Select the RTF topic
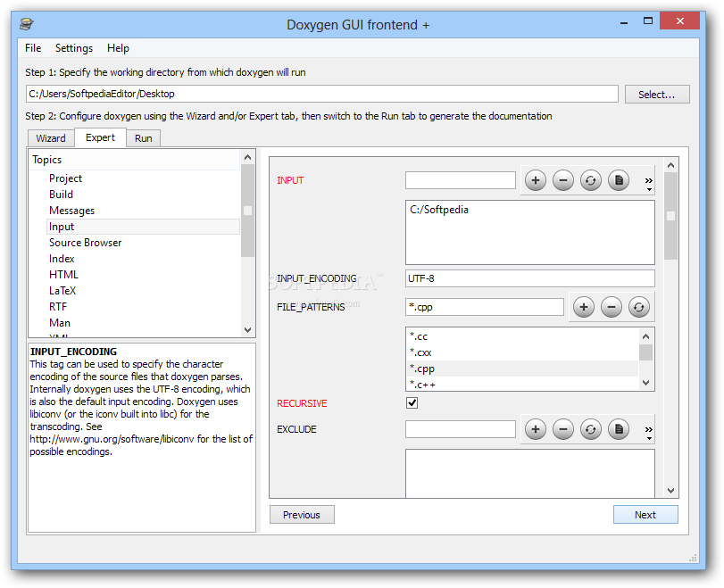The image size is (724, 588). [x=58, y=307]
